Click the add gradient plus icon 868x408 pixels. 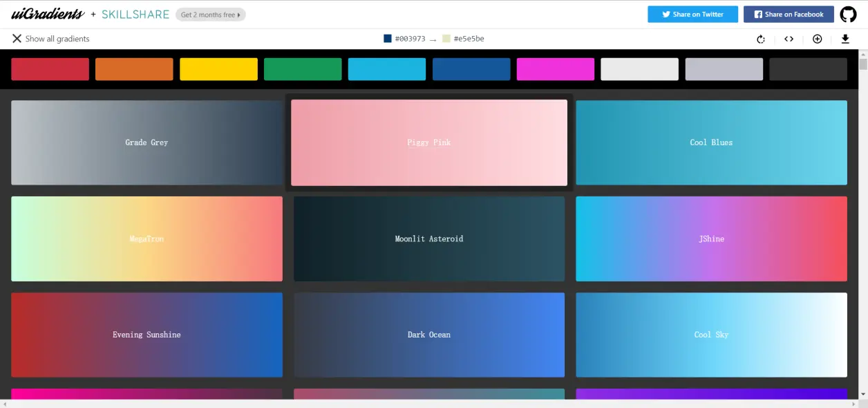[x=817, y=39]
